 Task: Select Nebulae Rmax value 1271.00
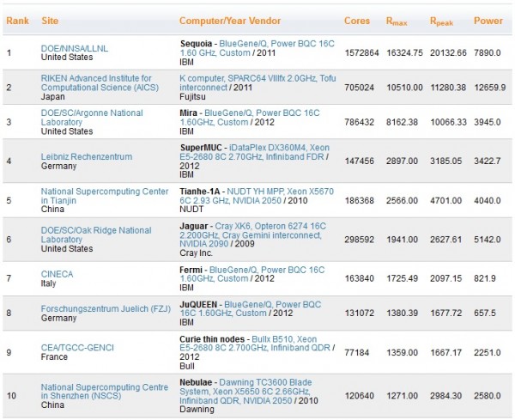[x=402, y=396]
